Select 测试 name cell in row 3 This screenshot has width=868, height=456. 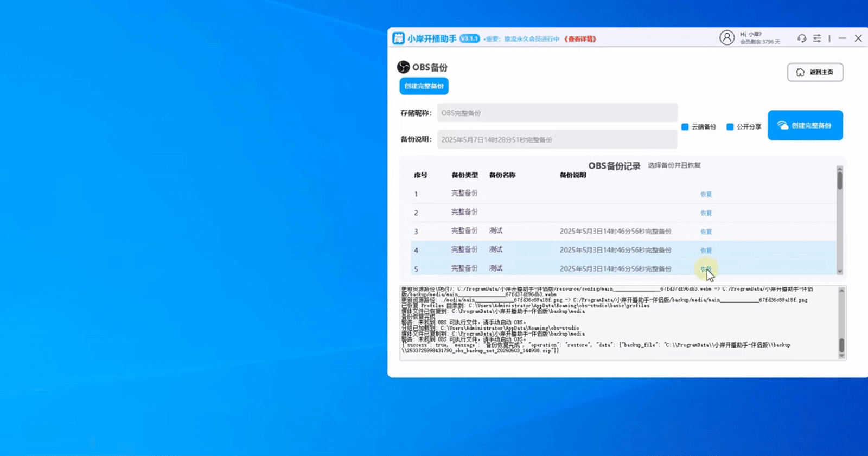tap(496, 230)
